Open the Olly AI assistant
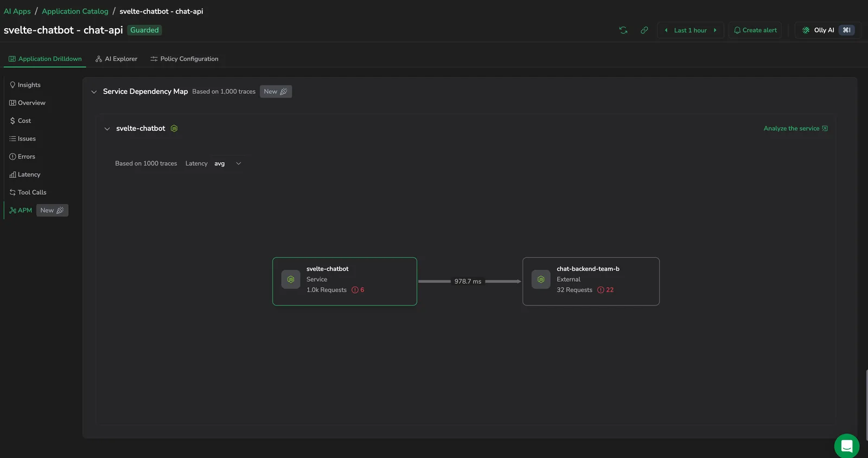This screenshot has width=868, height=458. (828, 30)
